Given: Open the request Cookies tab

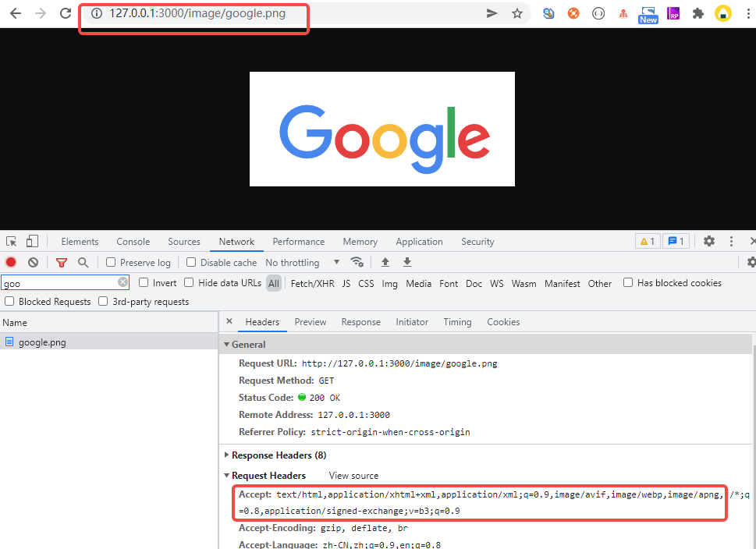Looking at the screenshot, I should (x=503, y=322).
